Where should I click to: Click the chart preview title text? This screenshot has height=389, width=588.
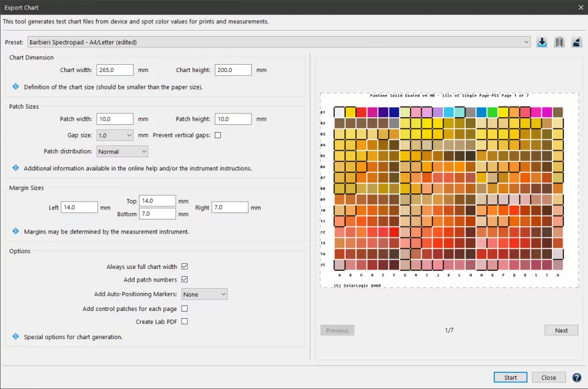[449, 95]
